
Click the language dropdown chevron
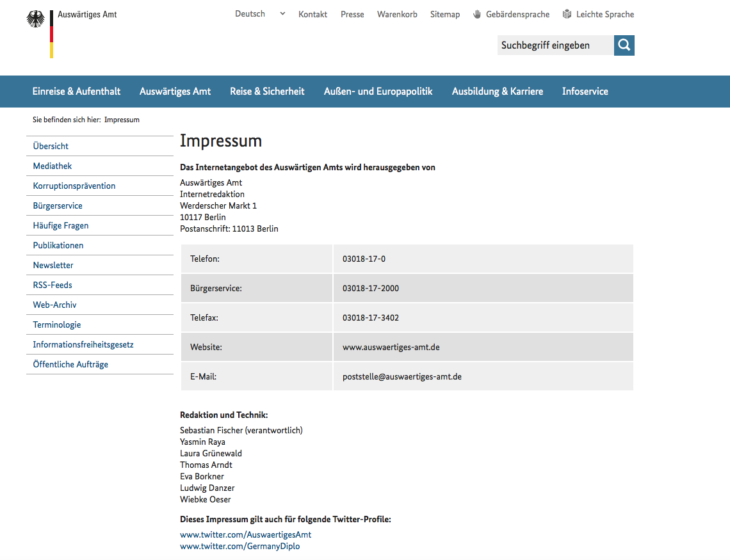click(282, 14)
